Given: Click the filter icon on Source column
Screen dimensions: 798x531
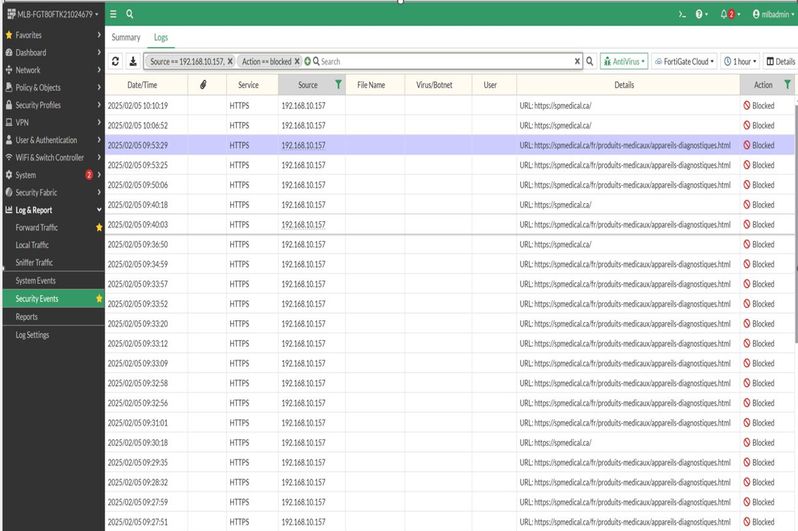Looking at the screenshot, I should pyautogui.click(x=337, y=85).
